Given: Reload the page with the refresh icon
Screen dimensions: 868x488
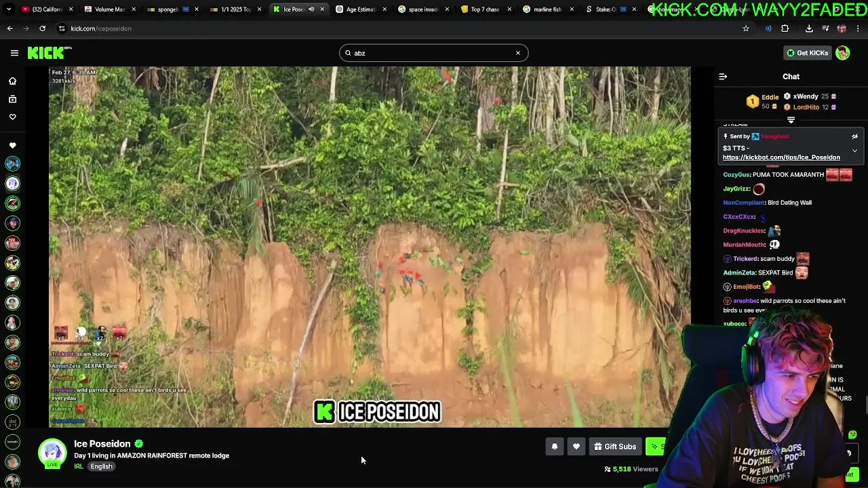Looking at the screenshot, I should (42, 28).
